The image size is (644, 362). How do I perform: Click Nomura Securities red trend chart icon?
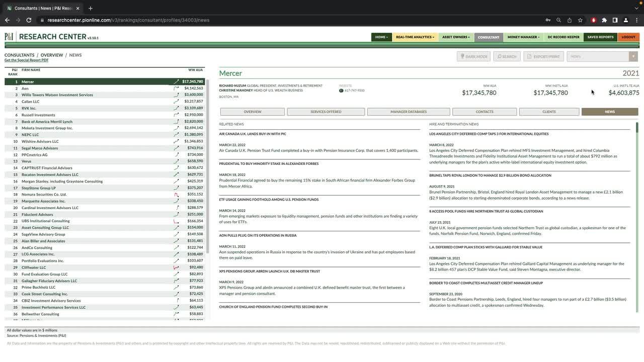[x=176, y=195]
